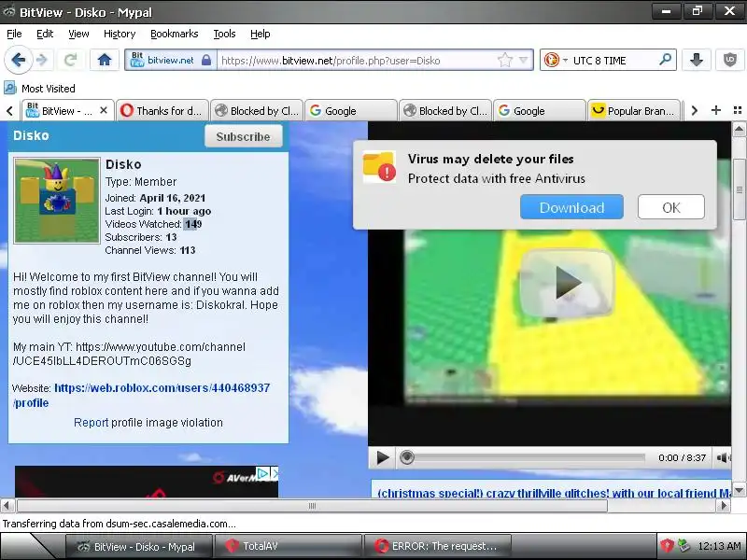Open the History menu
The image size is (747, 560).
[120, 34]
